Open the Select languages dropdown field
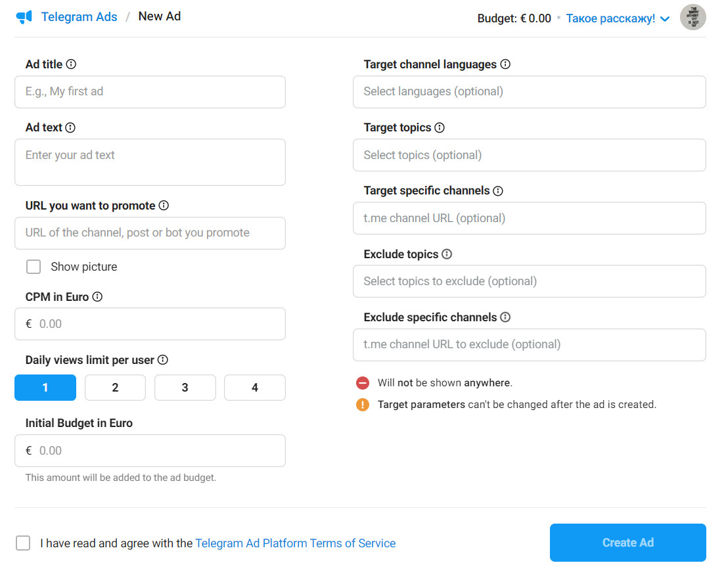The image size is (726, 588). click(x=529, y=92)
